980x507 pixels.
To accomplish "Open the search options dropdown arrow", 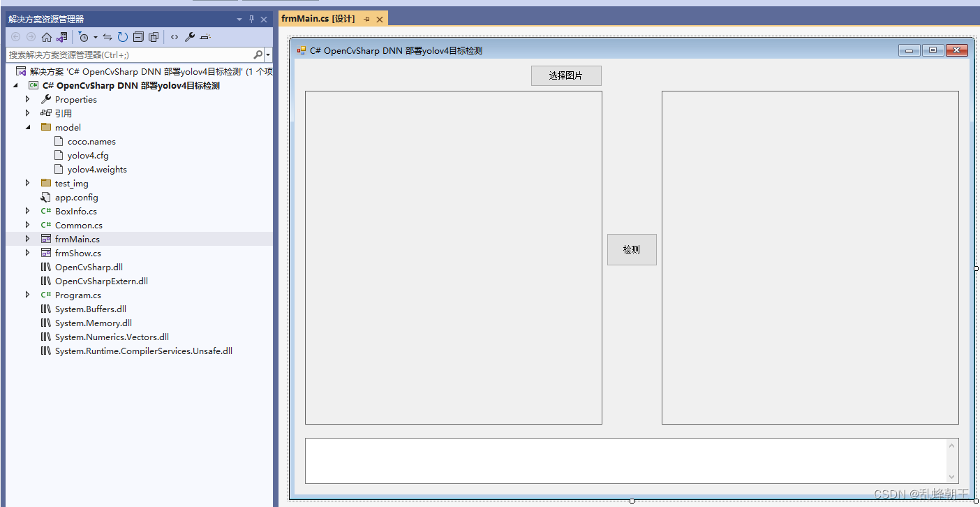I will 268,54.
